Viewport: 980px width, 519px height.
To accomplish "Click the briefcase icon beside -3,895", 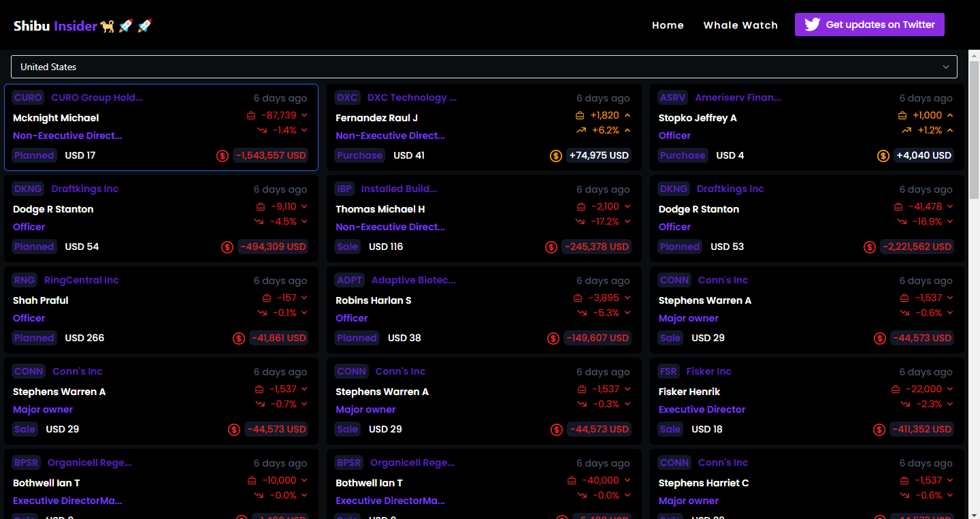I will click(x=578, y=298).
